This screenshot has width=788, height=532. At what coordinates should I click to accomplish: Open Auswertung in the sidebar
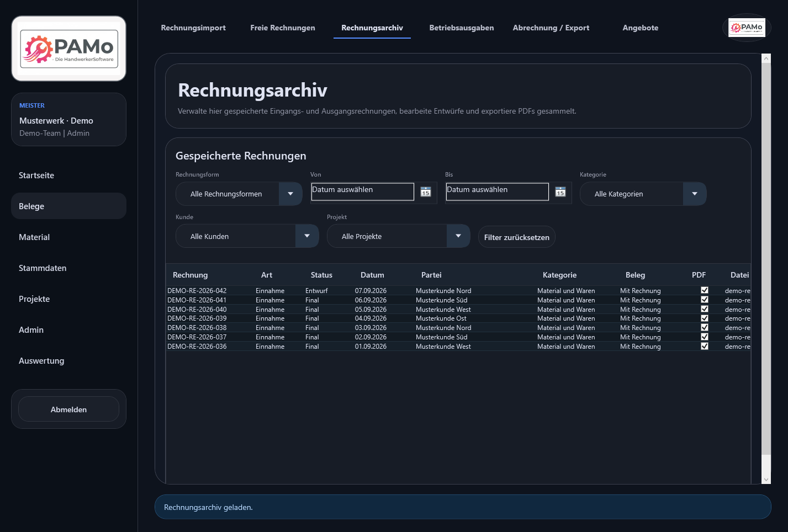[69, 361]
